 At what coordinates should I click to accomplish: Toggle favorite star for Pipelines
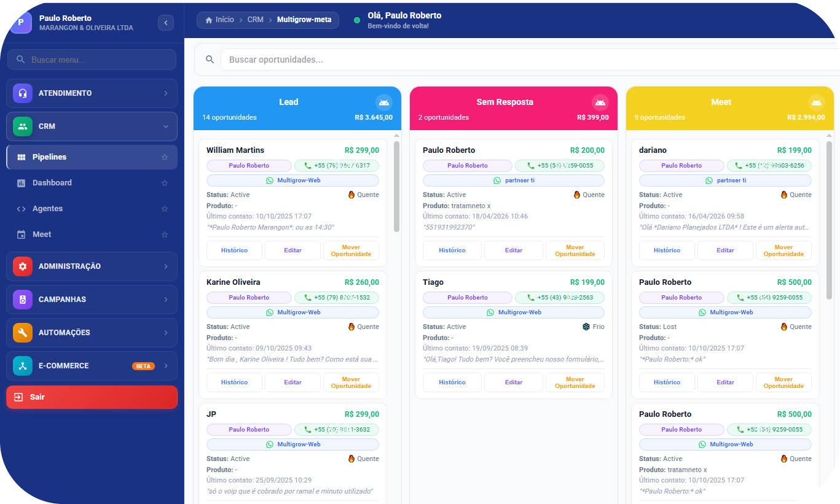[165, 157]
